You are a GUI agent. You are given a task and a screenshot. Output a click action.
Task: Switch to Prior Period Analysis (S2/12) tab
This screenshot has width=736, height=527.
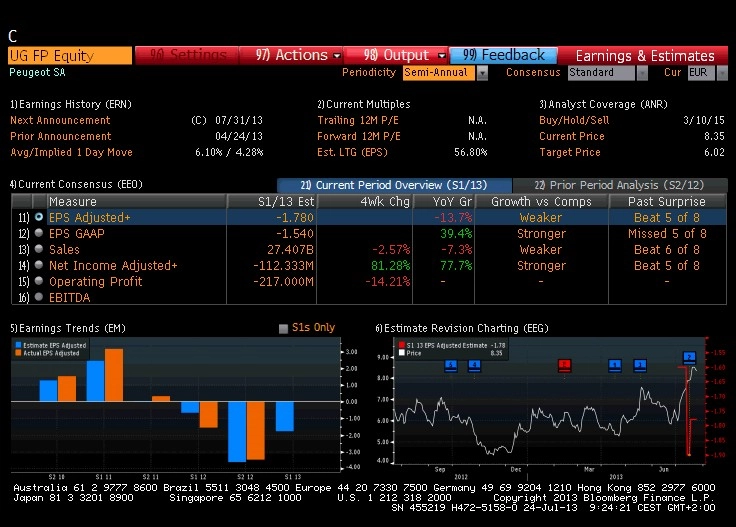pyautogui.click(x=620, y=185)
